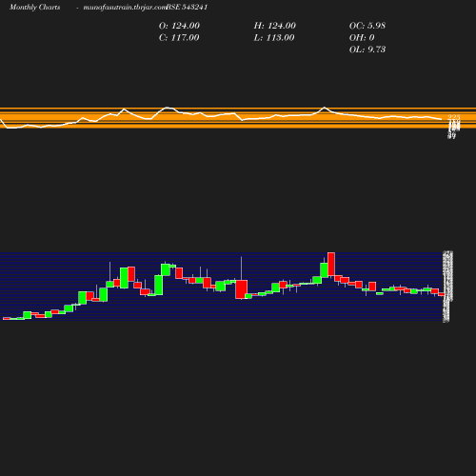Click the white indicator line in orange band
This screenshot has width=476, height=476.
point(221,117)
